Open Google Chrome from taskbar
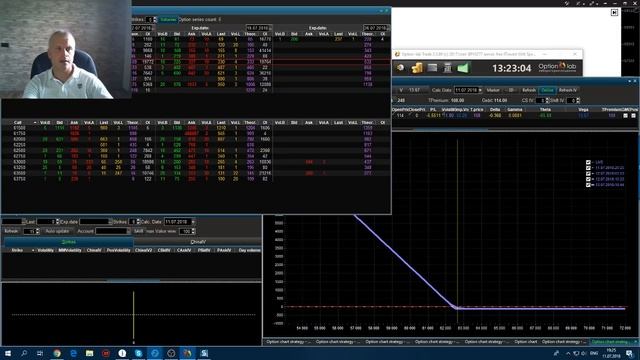 [57, 353]
